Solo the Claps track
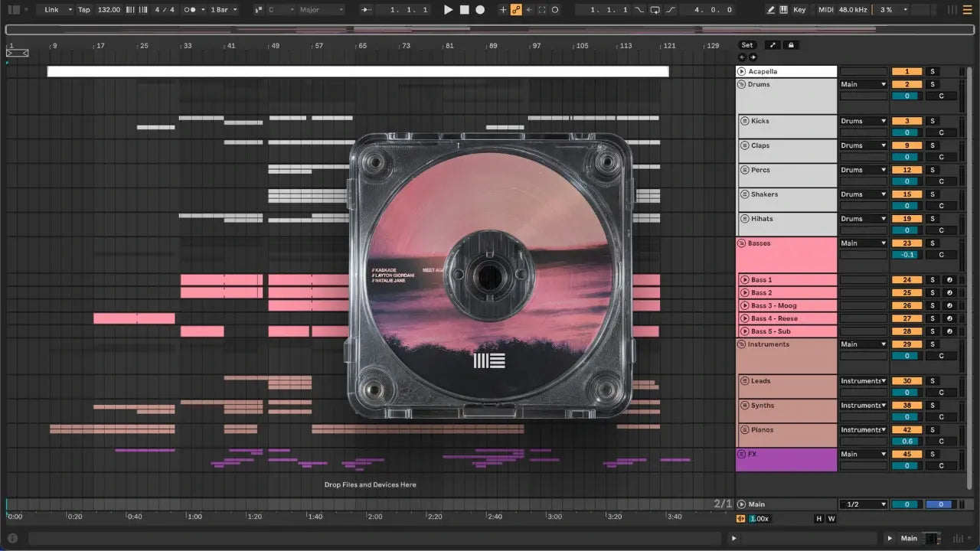 click(x=933, y=145)
